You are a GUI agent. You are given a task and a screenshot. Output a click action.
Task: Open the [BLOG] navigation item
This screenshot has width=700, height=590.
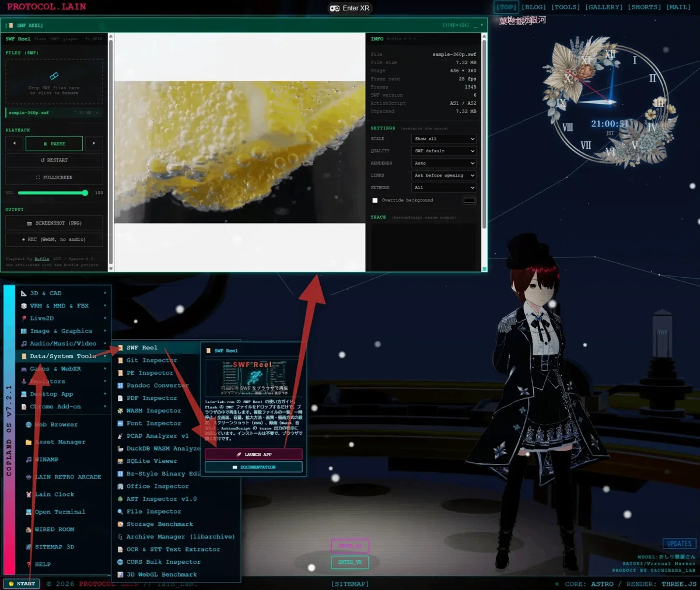pyautogui.click(x=534, y=7)
